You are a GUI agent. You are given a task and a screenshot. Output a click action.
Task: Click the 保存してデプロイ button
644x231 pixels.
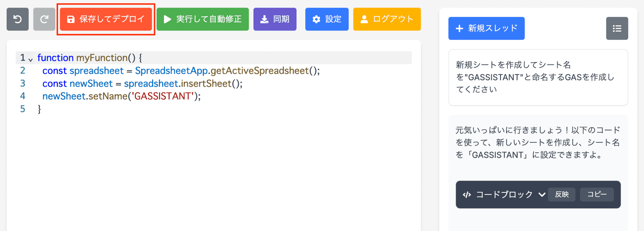click(x=106, y=19)
